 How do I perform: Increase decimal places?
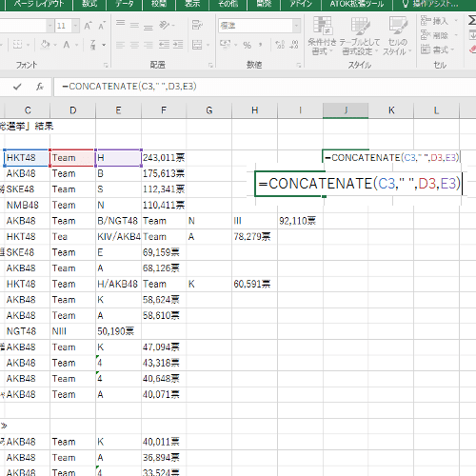click(280, 45)
